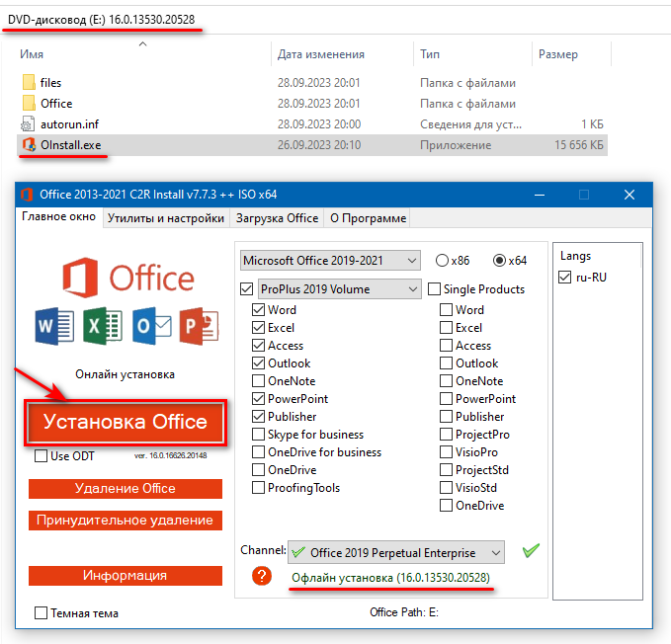The width and height of the screenshot is (671, 644).
Task: Uncheck Outlook in the ProPlus list
Action: coord(259,363)
